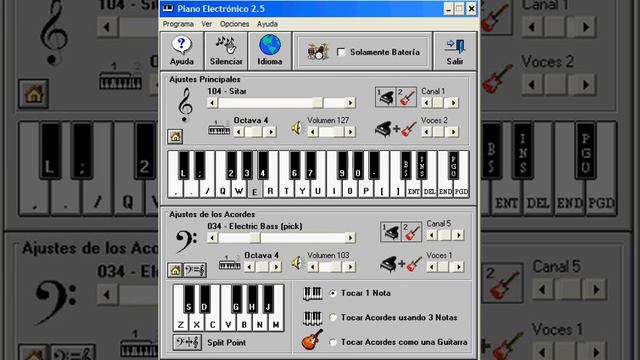Viewport: 640px width, 360px height.
Task: Click piano plus guitar icon beside Voces 2
Action: click(x=395, y=129)
